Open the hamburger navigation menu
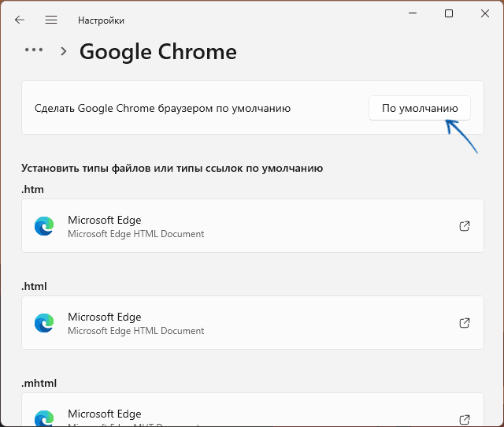This screenshot has width=504, height=427. point(51,20)
